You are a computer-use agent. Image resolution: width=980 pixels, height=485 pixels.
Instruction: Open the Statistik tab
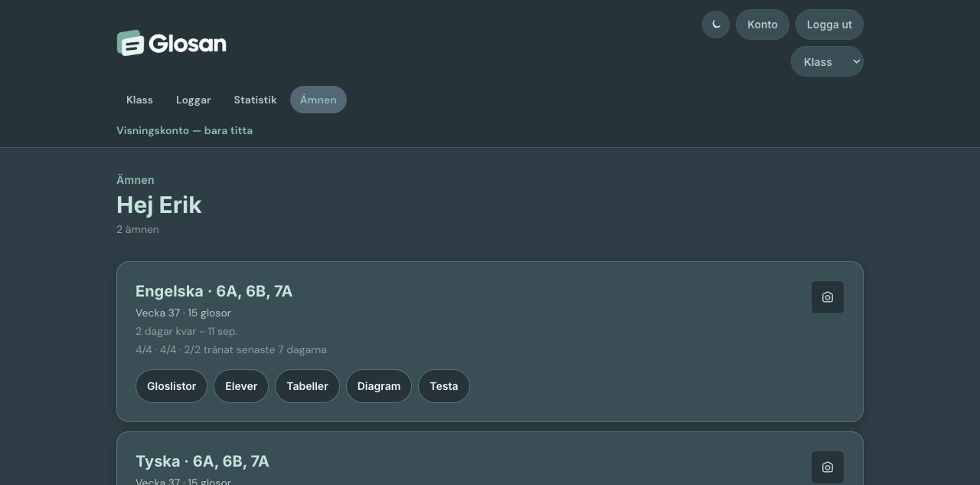tap(255, 100)
